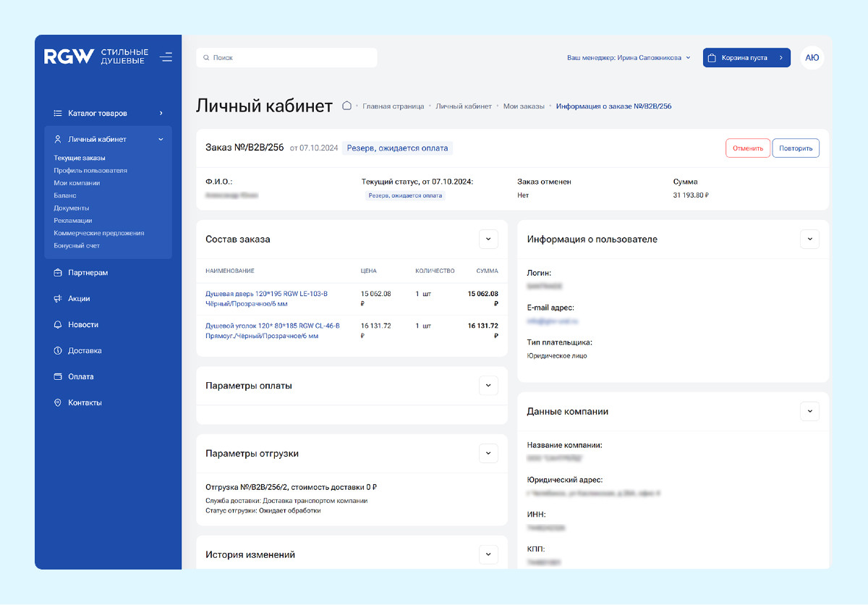868x605 pixels.
Task: Click the Контакты location pin icon
Action: coord(58,403)
